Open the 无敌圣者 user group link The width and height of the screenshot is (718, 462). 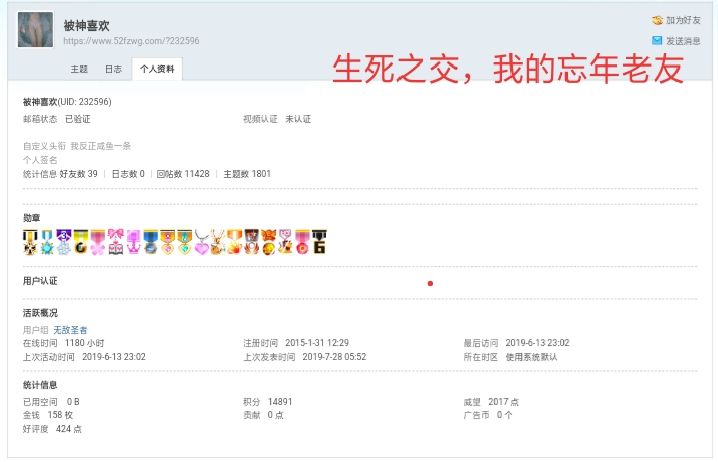tap(70, 330)
